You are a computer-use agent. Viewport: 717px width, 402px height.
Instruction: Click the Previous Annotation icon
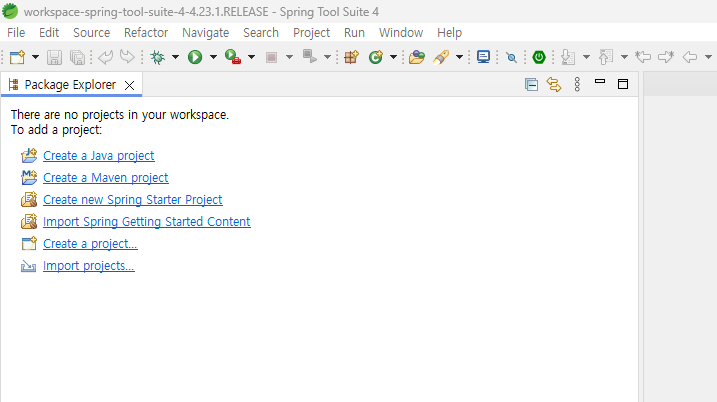(x=606, y=57)
